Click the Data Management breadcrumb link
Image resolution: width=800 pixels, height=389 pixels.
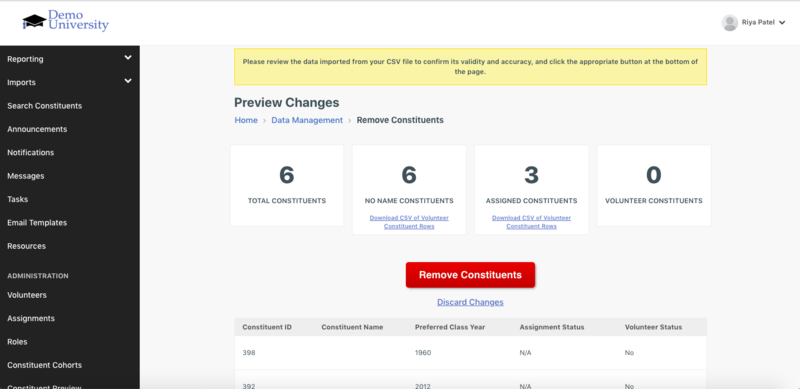tap(307, 120)
